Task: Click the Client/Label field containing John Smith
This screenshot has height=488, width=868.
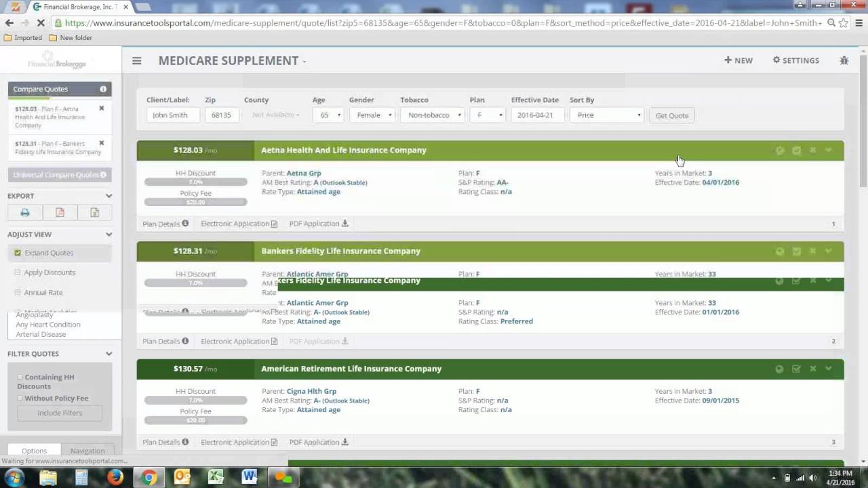Action: pyautogui.click(x=173, y=115)
